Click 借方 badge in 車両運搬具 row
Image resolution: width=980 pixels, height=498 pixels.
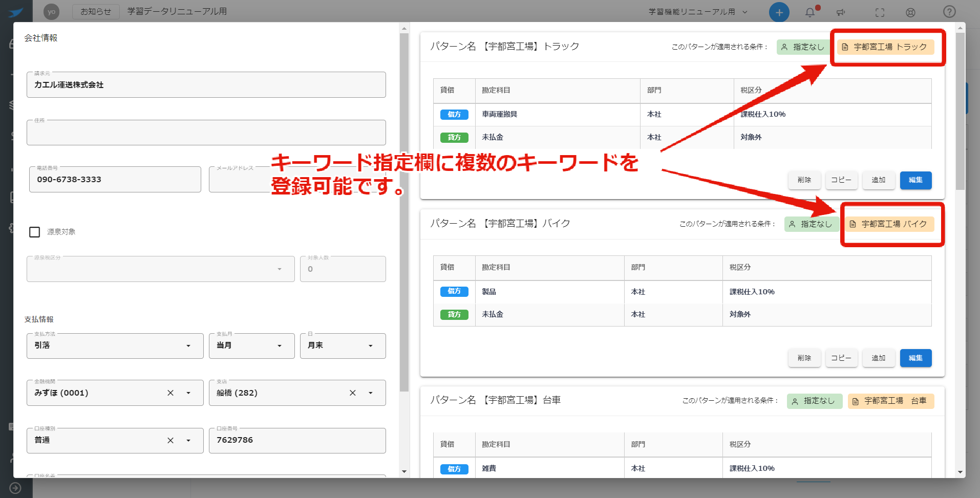click(x=454, y=115)
